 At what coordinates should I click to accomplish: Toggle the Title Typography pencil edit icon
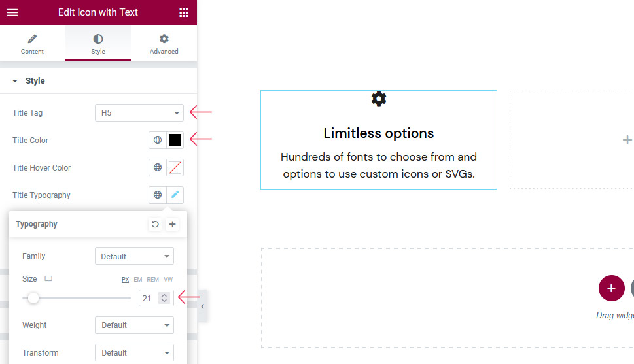point(175,195)
